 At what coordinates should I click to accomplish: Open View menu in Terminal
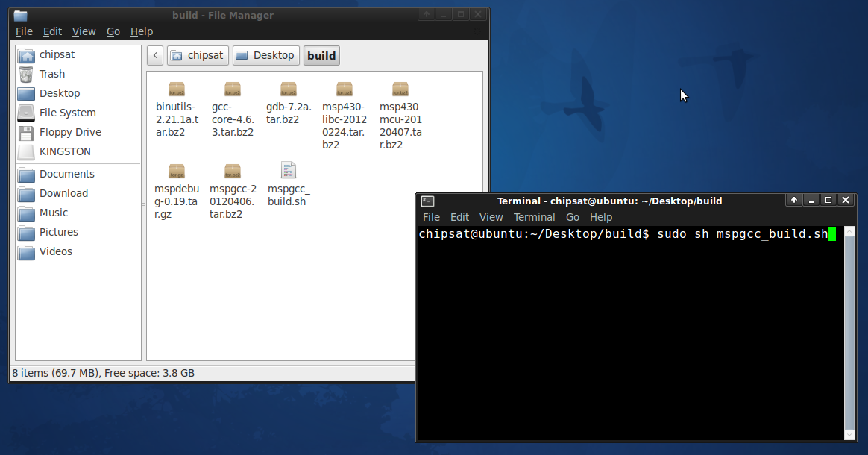pyautogui.click(x=491, y=217)
